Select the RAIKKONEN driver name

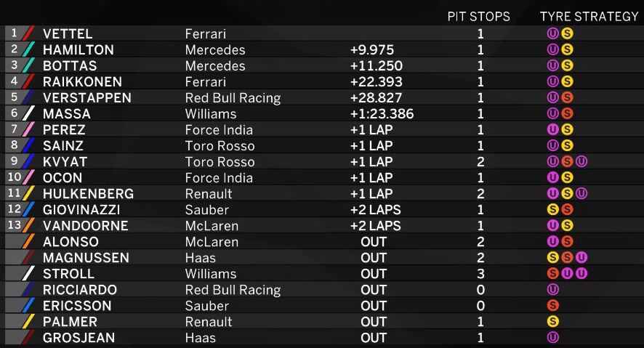(x=83, y=81)
